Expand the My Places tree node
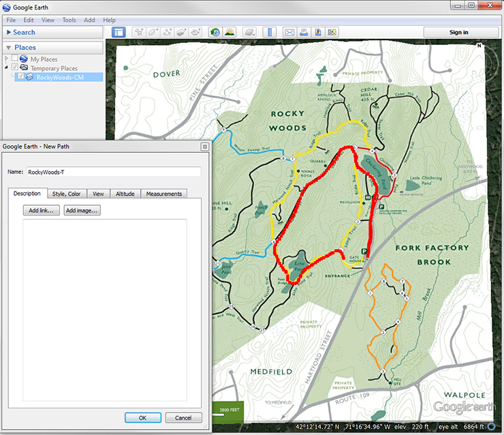 pyautogui.click(x=6, y=59)
